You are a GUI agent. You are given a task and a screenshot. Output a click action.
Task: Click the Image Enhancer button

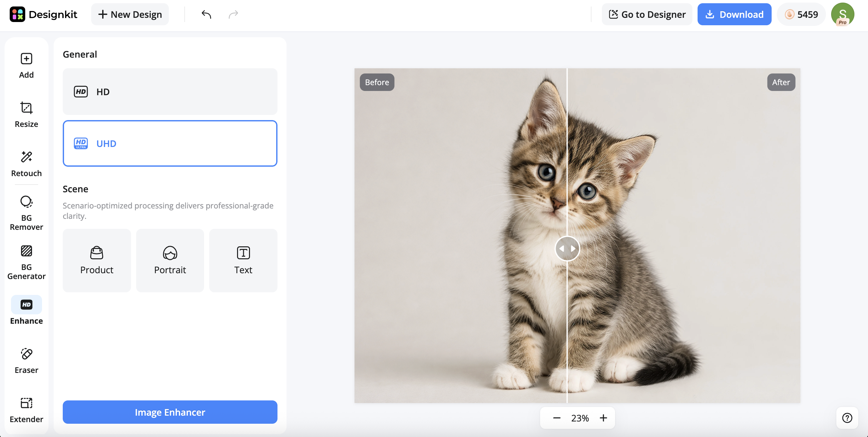(x=170, y=412)
